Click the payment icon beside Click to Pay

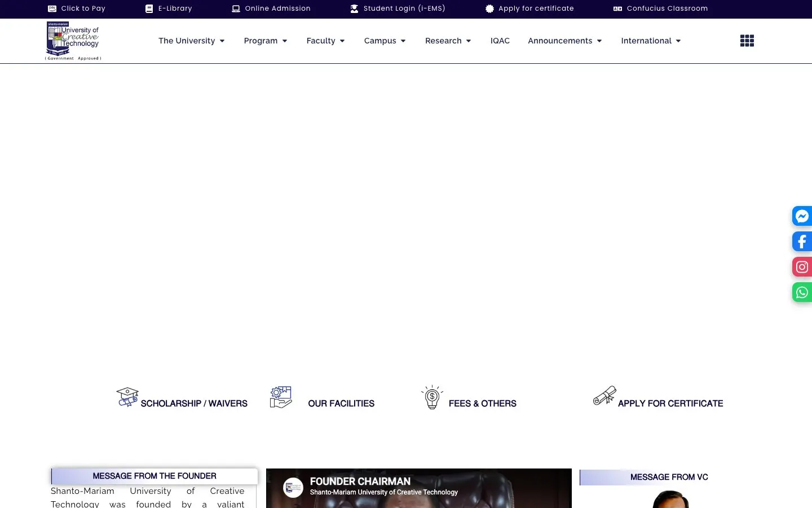pos(52,8)
